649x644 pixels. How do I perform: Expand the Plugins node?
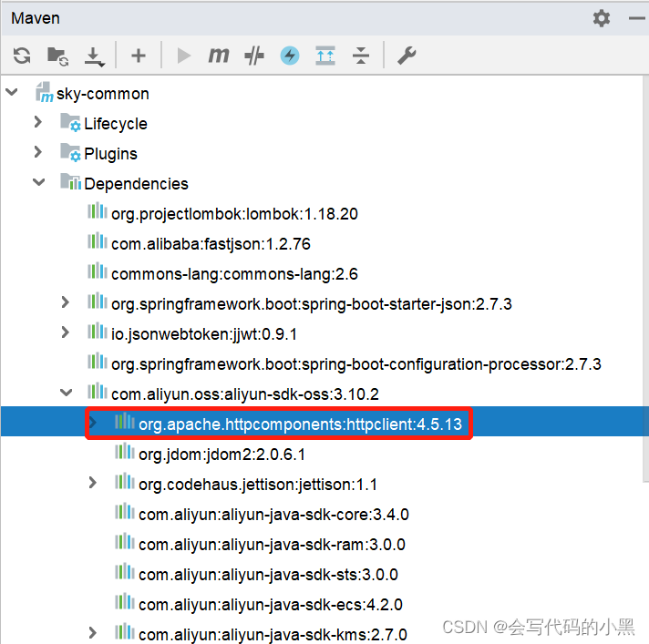38,152
